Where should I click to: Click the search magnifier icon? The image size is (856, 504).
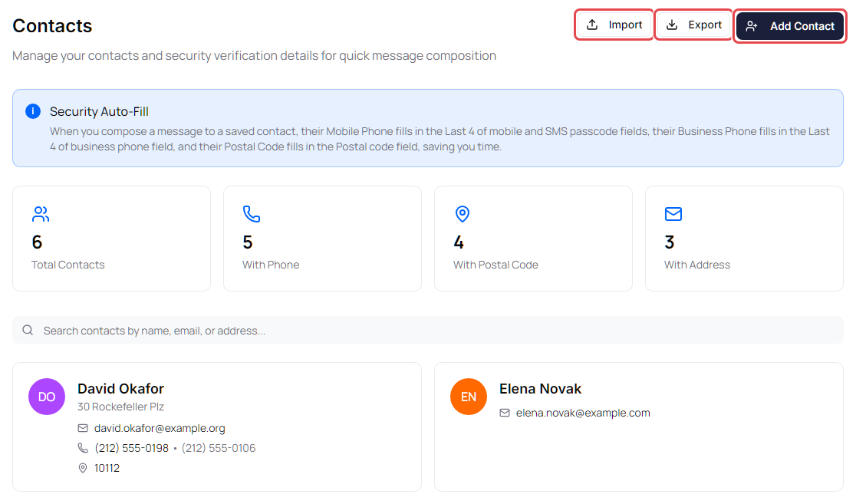click(28, 331)
